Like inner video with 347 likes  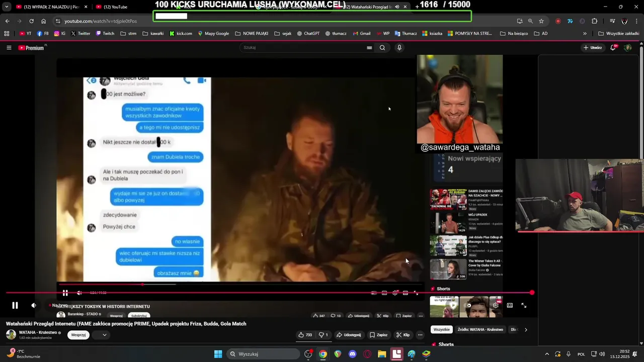point(318,316)
